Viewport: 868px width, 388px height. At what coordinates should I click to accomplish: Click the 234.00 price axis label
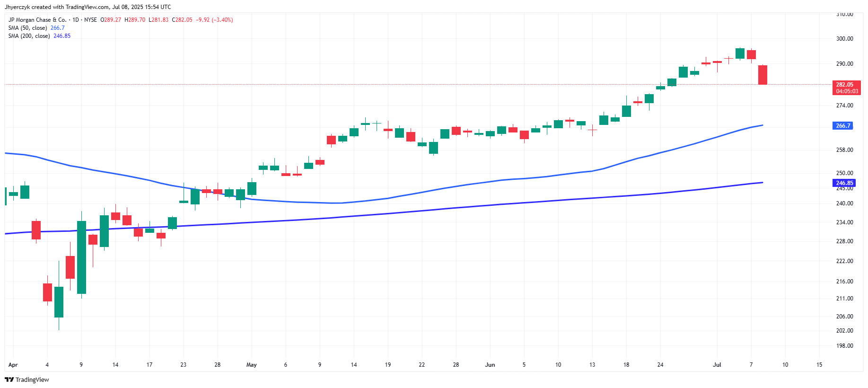tap(844, 222)
